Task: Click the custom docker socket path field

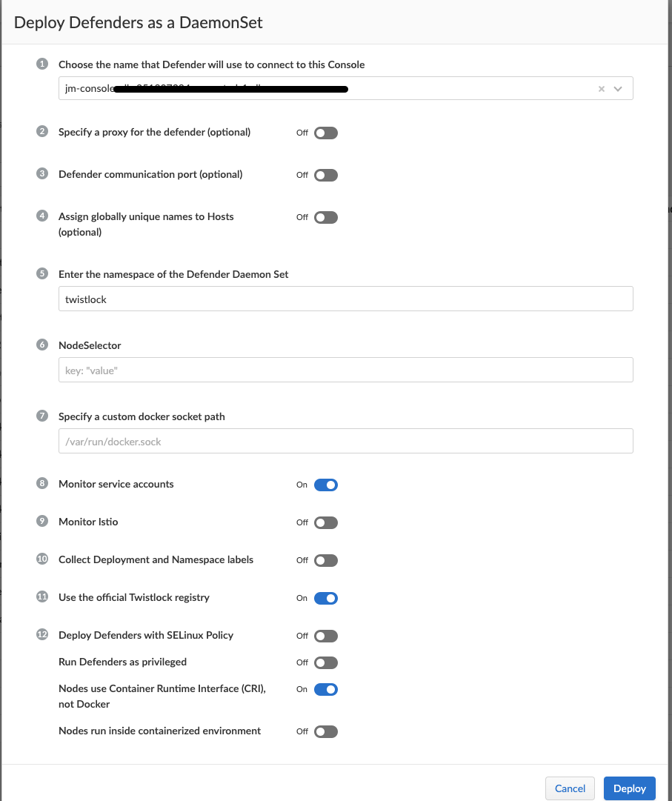Action: tap(345, 440)
